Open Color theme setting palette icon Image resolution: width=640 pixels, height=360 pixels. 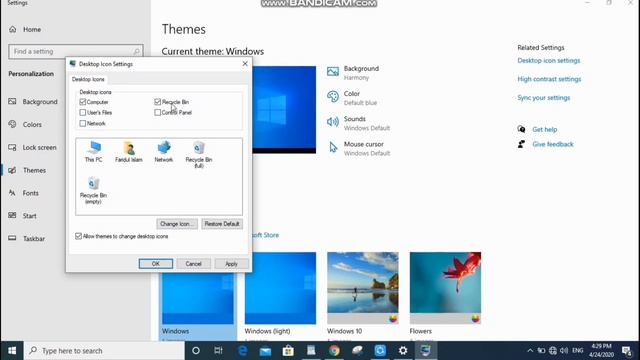(333, 97)
